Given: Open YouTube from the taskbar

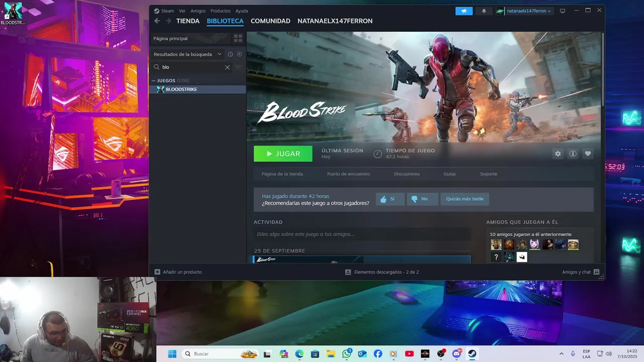Looking at the screenshot, I should pyautogui.click(x=409, y=354).
